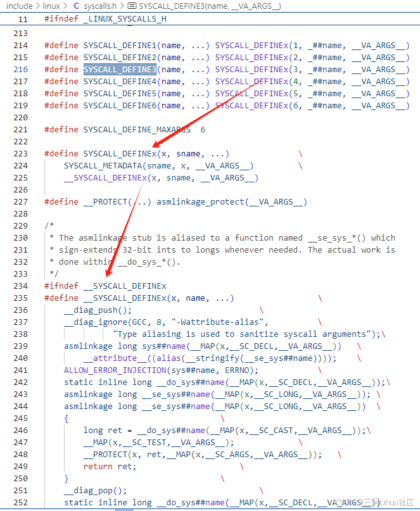Click __do_sys##name on line 242
Screen dimensions: 420x511
coord(191,382)
